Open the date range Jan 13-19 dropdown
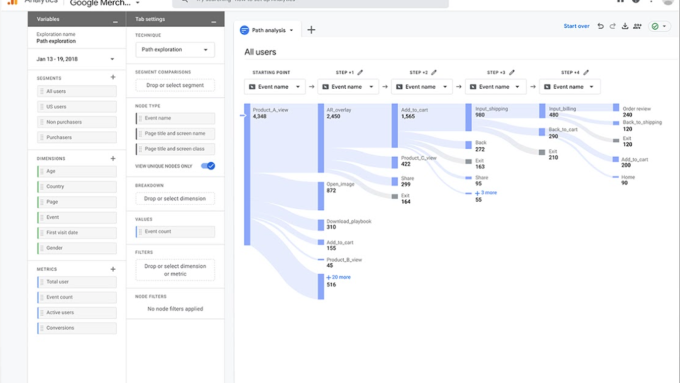680x383 pixels. [x=75, y=59]
